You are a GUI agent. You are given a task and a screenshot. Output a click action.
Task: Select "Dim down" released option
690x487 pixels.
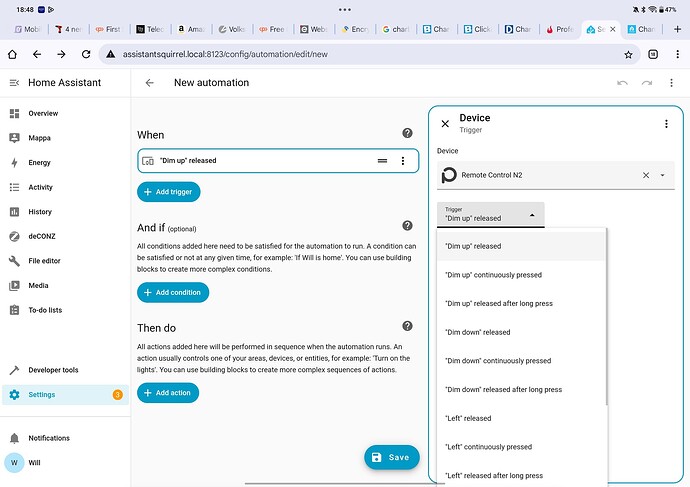[477, 332]
